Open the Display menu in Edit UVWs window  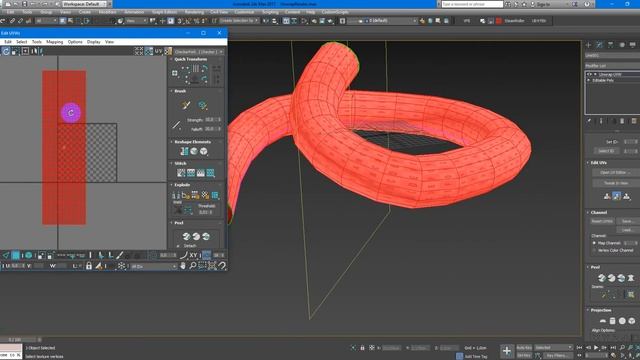(93, 42)
